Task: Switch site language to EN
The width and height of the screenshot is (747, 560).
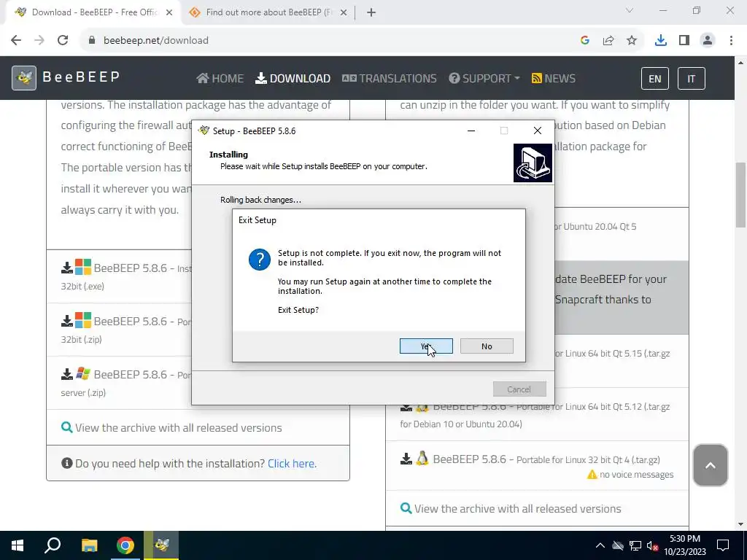Action: pos(654,79)
